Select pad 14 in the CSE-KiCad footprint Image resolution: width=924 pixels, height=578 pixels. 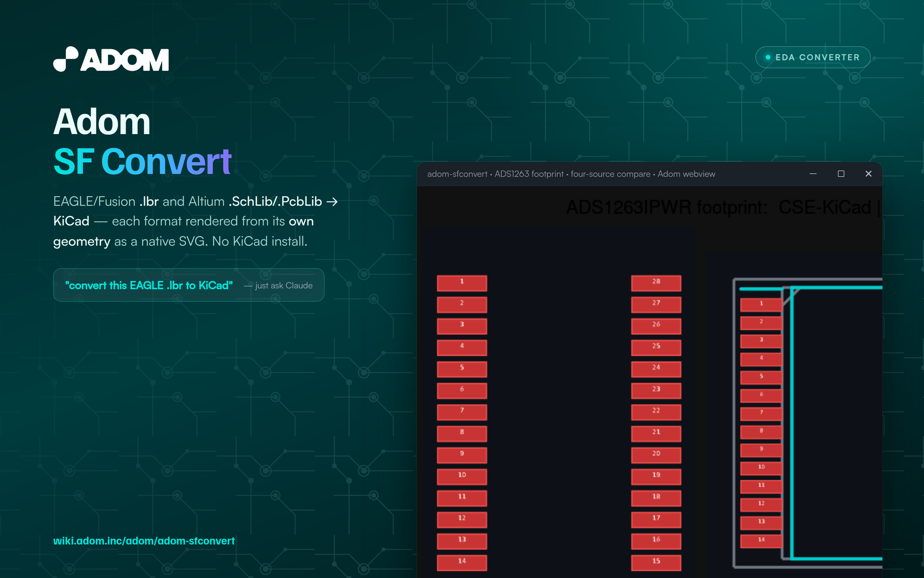(x=761, y=541)
